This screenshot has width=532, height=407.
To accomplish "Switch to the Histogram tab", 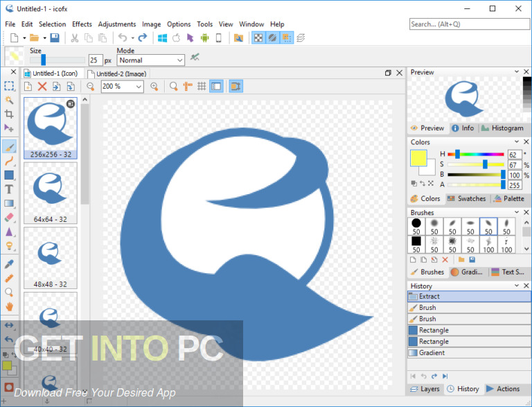I will point(502,128).
